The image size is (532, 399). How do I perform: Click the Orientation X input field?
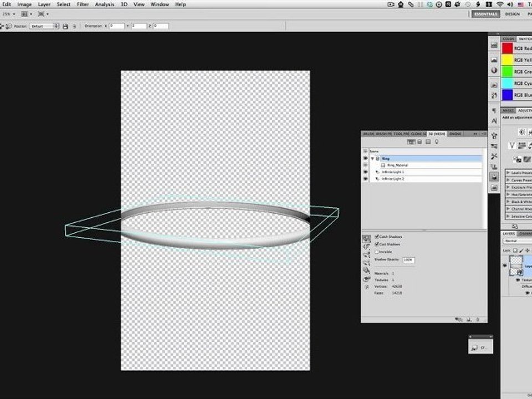117,26
